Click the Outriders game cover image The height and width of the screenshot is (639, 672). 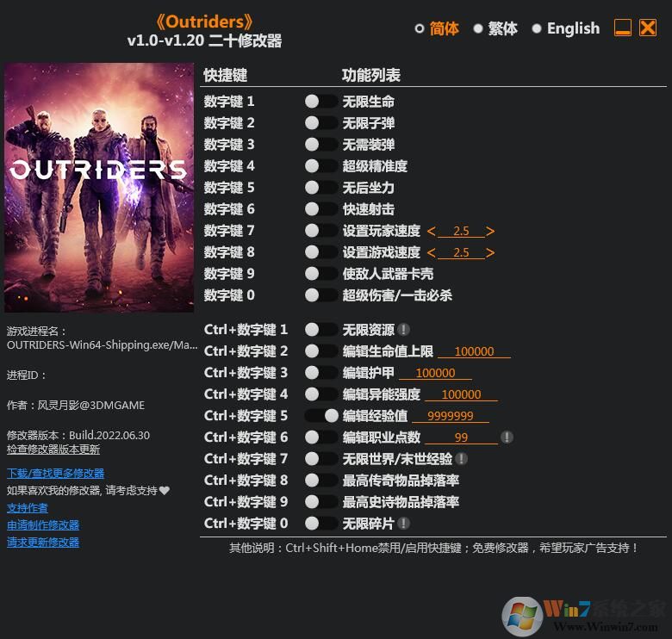click(99, 187)
